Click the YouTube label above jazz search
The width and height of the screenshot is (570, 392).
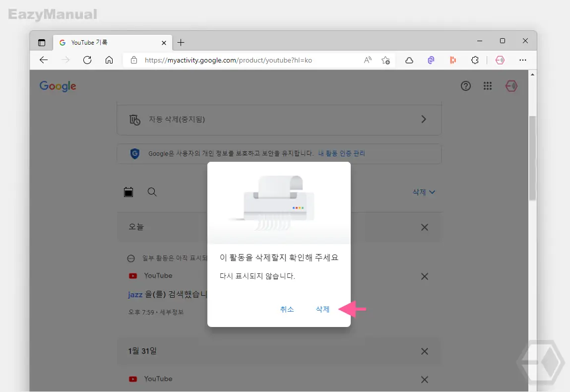point(158,275)
